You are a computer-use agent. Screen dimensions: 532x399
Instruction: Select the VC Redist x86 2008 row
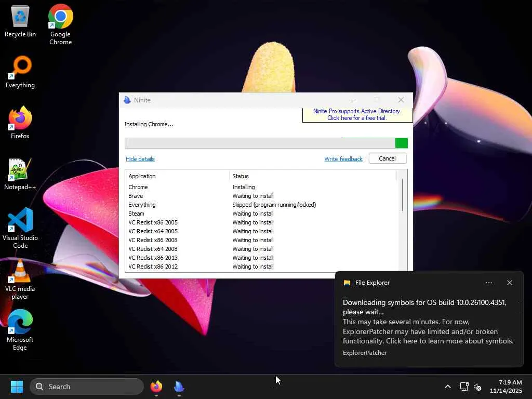pos(261,240)
